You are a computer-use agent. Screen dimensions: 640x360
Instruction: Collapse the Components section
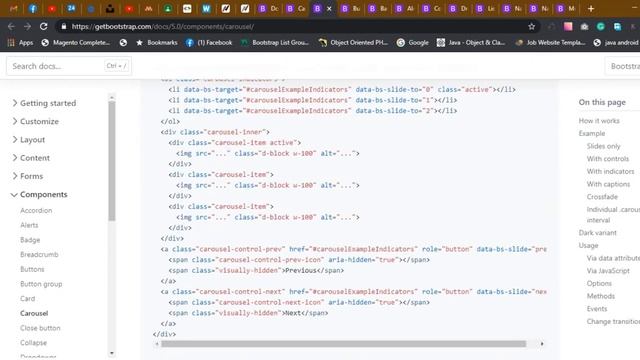[x=39, y=195]
